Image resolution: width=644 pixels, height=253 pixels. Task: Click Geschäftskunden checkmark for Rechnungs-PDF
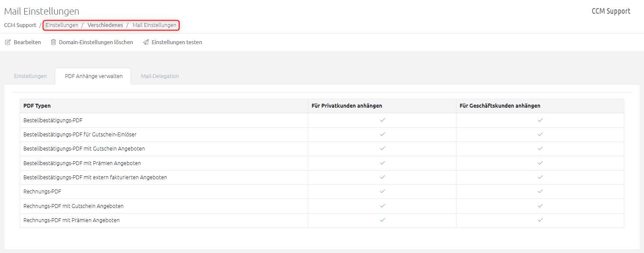coord(540,192)
